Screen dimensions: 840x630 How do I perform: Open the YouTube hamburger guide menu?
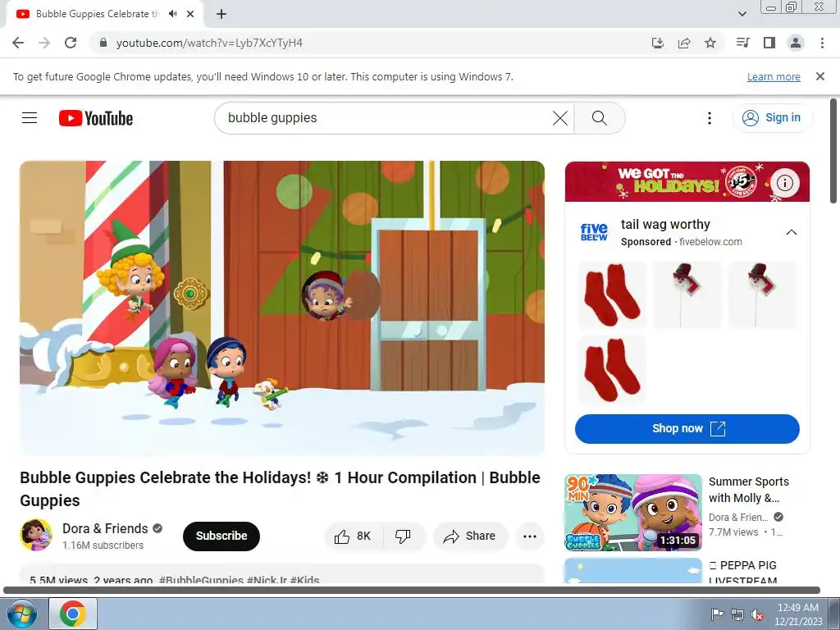pos(30,118)
